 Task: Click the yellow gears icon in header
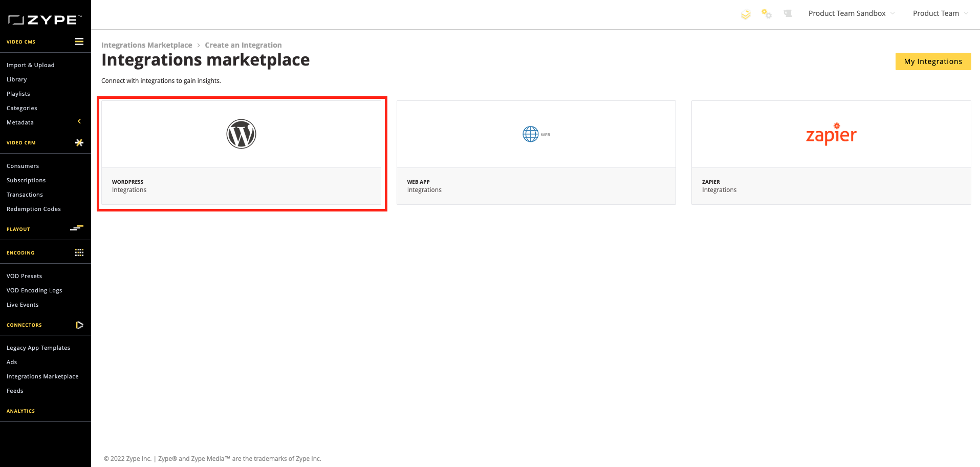click(x=767, y=14)
